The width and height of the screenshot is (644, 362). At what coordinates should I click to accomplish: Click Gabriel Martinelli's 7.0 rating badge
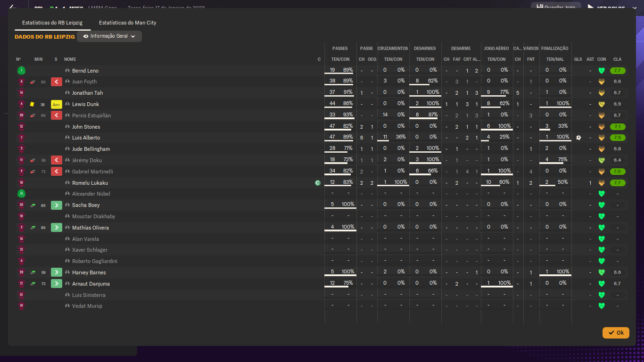[x=618, y=172]
